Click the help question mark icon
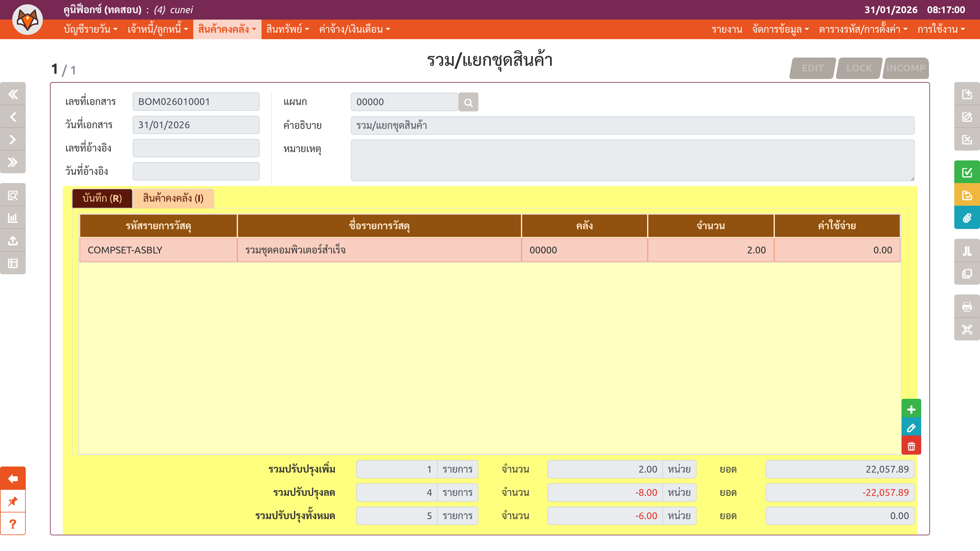Image resolution: width=980 pixels, height=551 pixels. click(x=13, y=524)
